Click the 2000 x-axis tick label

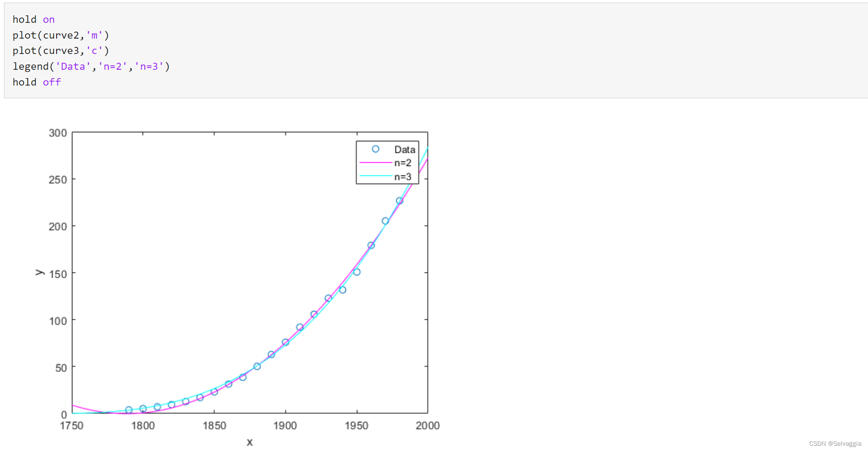pyautogui.click(x=428, y=426)
